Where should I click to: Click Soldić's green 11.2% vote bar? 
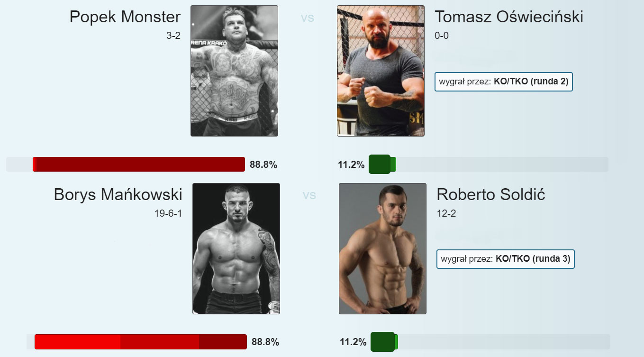384,342
